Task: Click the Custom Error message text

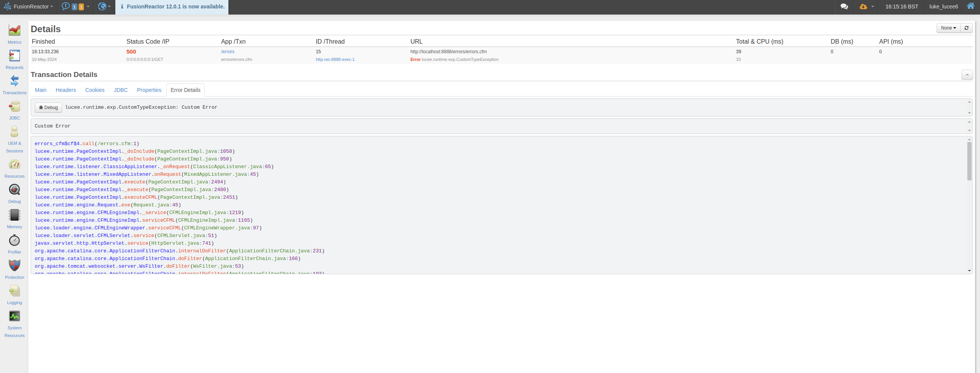Action: pos(53,126)
